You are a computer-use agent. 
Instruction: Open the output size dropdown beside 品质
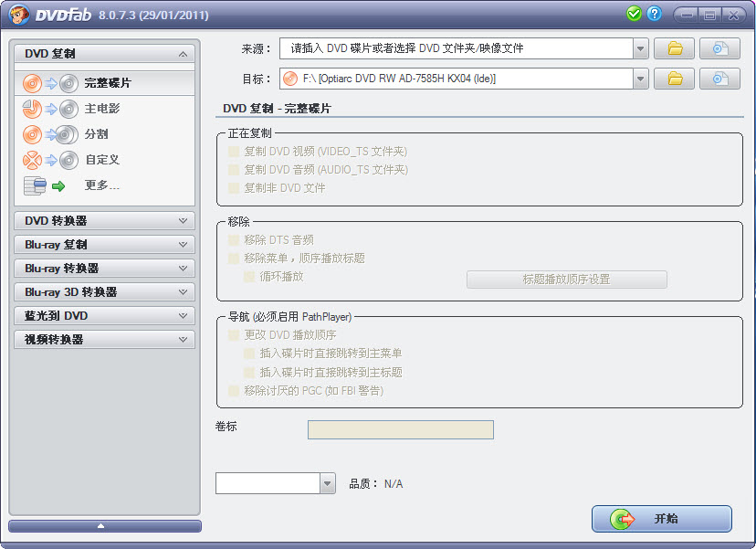pos(328,483)
